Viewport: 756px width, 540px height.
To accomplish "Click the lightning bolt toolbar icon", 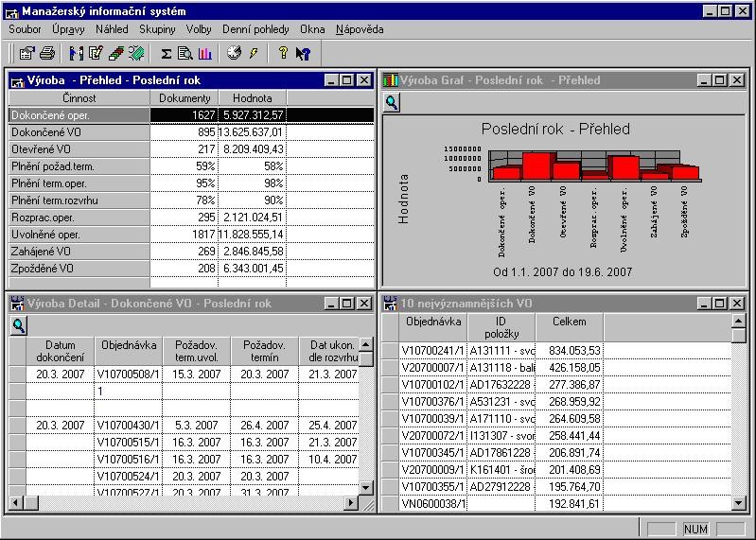I will click(x=254, y=53).
